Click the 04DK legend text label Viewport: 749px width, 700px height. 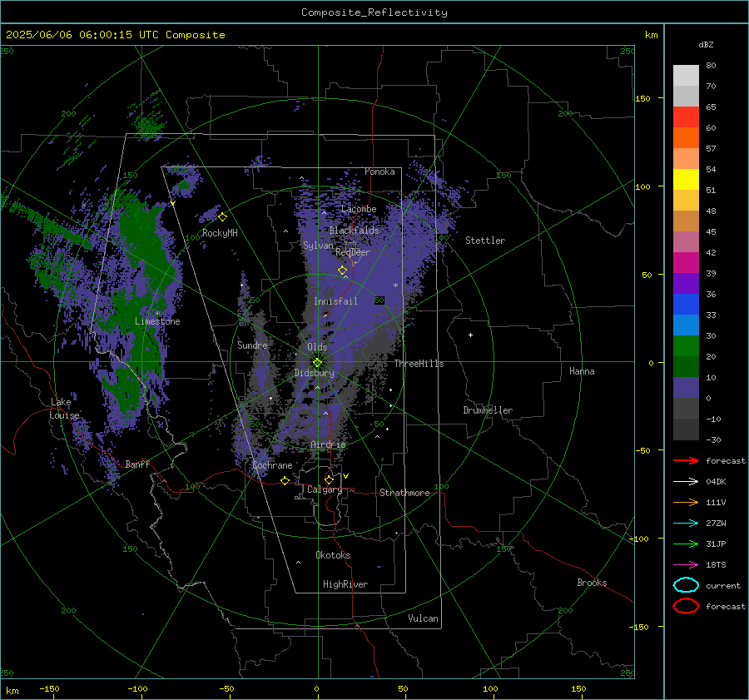pyautogui.click(x=716, y=482)
